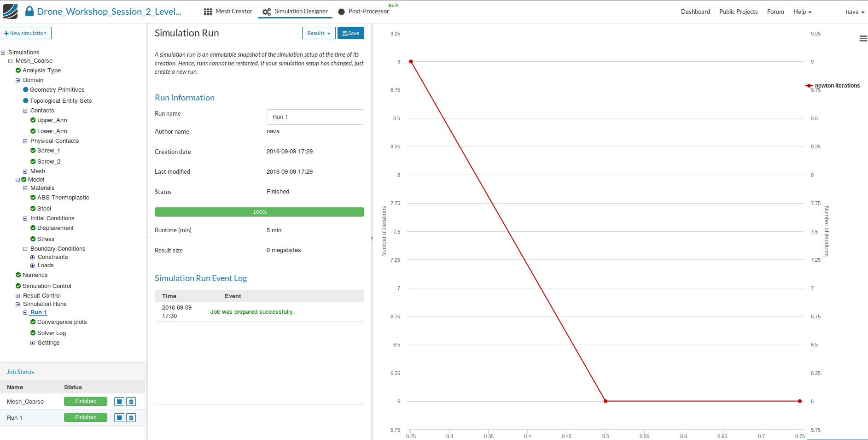Click the 100% run progress bar
This screenshot has height=440, width=868.
click(x=259, y=212)
